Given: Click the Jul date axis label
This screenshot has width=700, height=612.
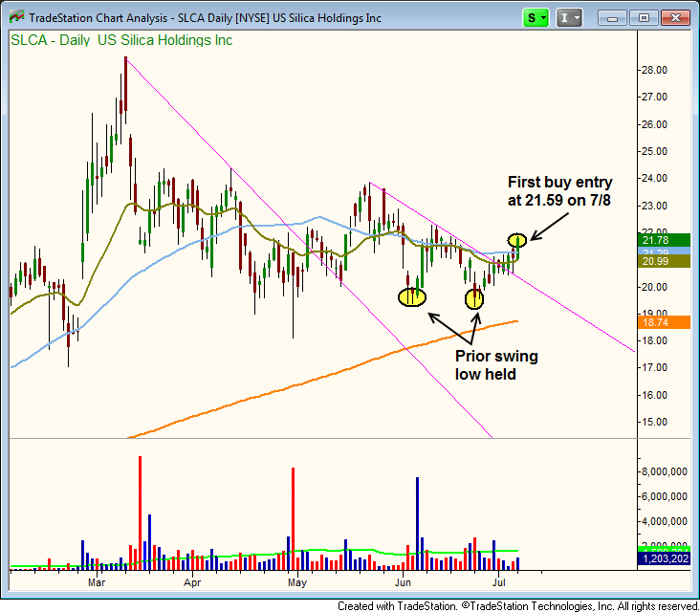Looking at the screenshot, I should (x=498, y=582).
